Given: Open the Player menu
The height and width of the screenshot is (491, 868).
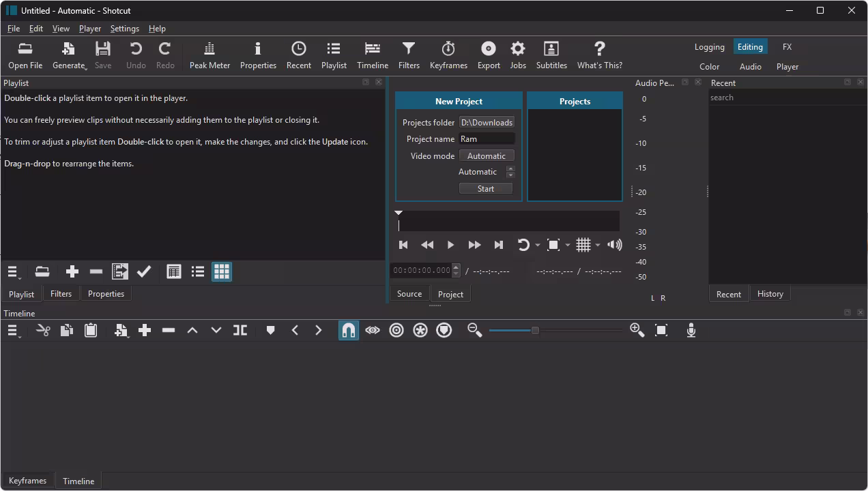Looking at the screenshot, I should pos(90,29).
